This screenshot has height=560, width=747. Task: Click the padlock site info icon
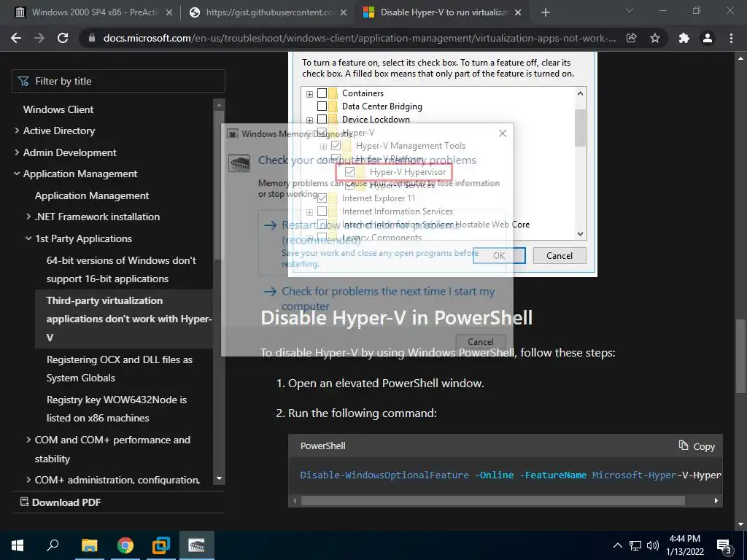coord(92,38)
